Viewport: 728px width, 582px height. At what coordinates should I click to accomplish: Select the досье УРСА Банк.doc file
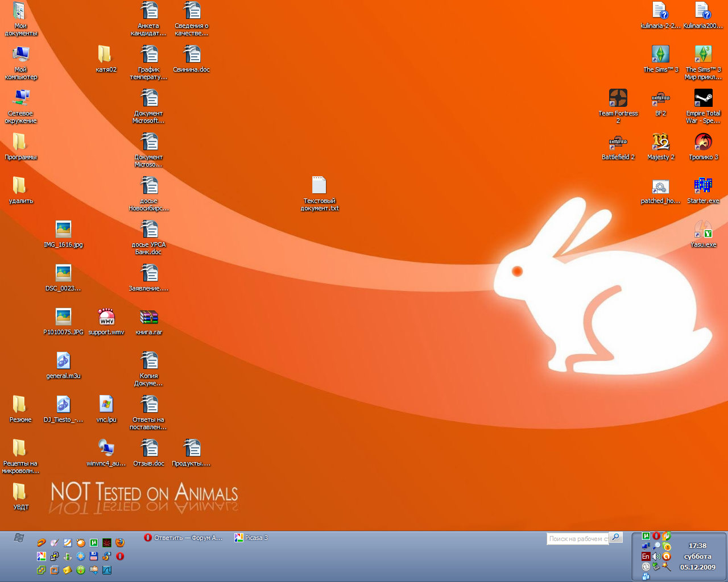point(148,237)
